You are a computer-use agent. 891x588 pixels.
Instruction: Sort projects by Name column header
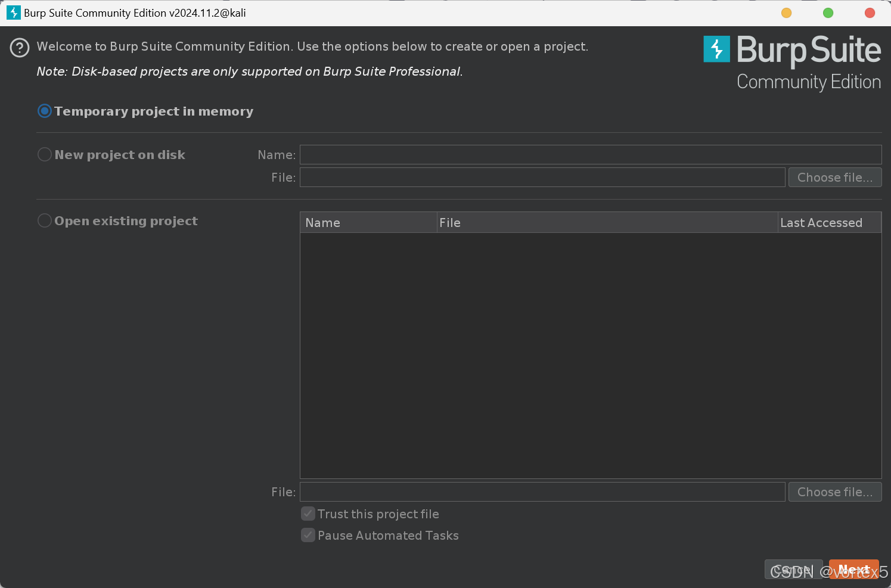click(x=368, y=222)
